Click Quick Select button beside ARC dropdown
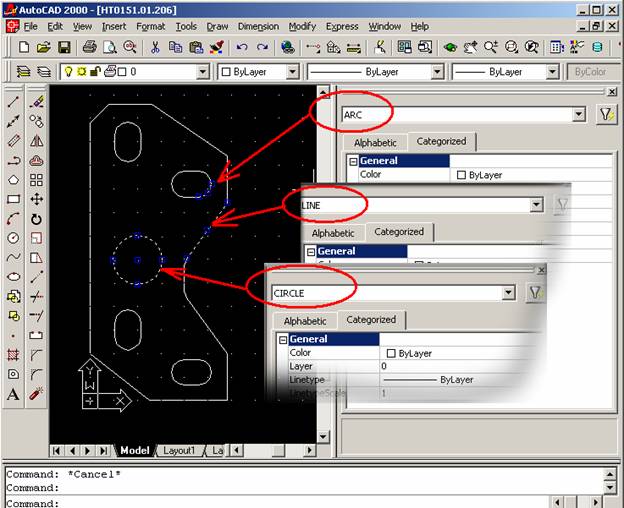This screenshot has height=508, width=624. (606, 115)
